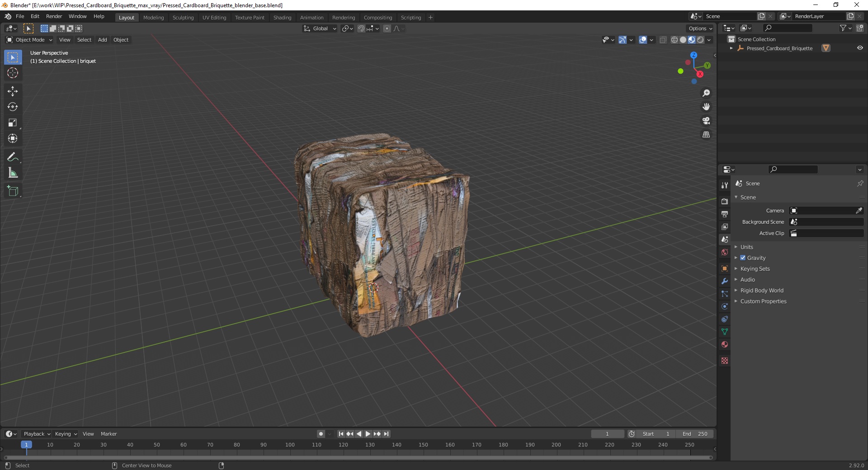868x470 pixels.
Task: Switch to wireframe viewport shading
Action: tap(675, 40)
